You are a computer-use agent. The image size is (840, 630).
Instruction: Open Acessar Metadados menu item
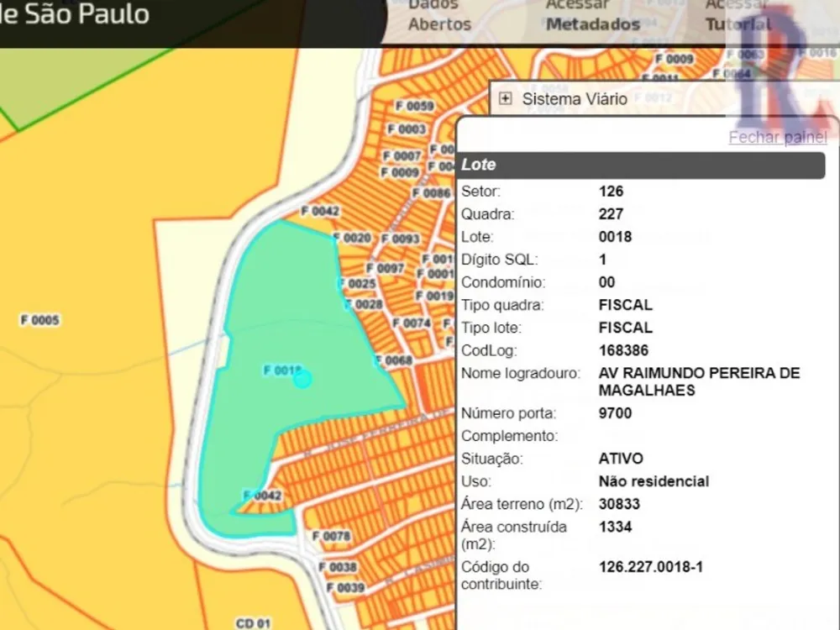(x=592, y=15)
